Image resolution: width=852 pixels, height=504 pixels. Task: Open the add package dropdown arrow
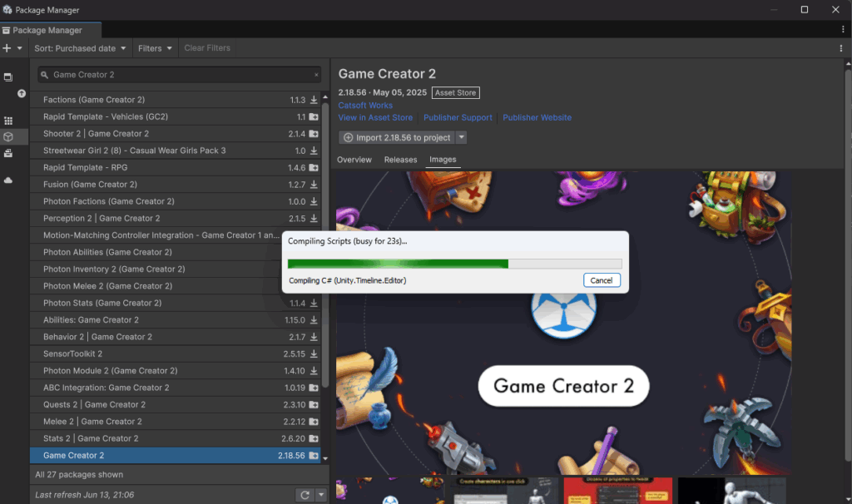coord(20,48)
